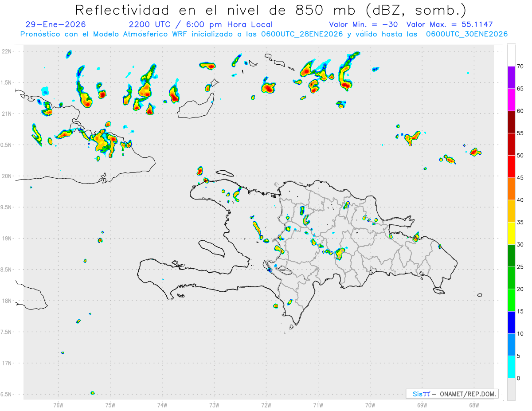The width and height of the screenshot is (532, 411).
Task: Click the colorbar value label '25'
Action: click(520, 267)
